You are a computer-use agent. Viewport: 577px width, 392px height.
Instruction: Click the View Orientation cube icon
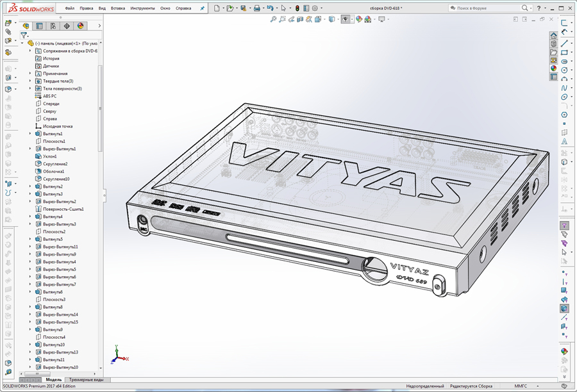[319, 20]
